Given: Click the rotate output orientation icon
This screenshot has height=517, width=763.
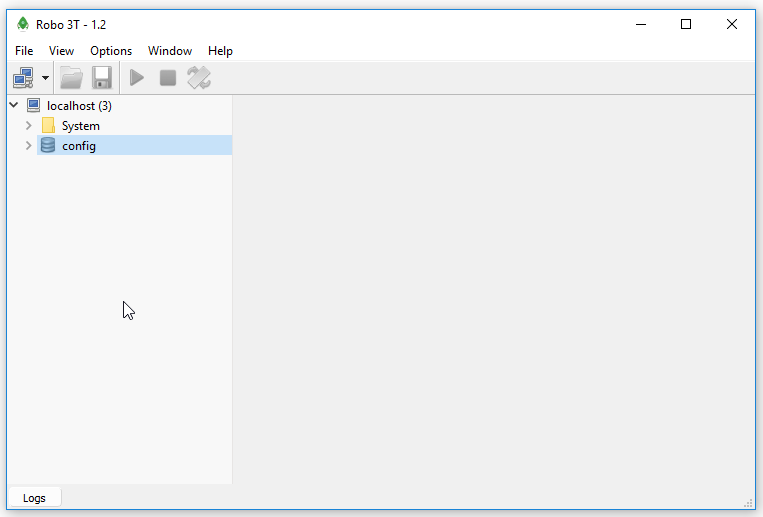Looking at the screenshot, I should [x=199, y=78].
